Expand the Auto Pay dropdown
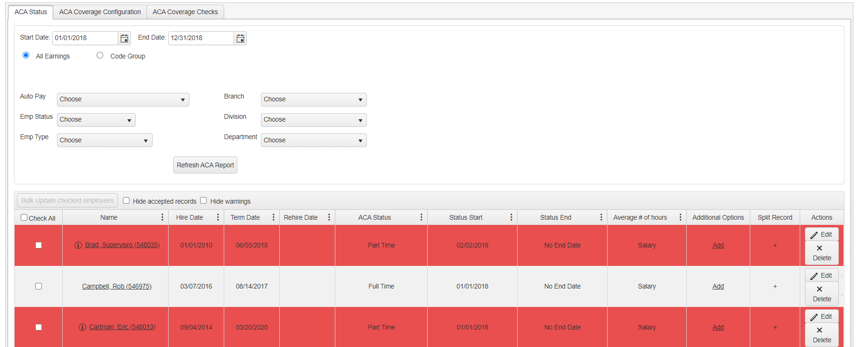 (x=123, y=99)
